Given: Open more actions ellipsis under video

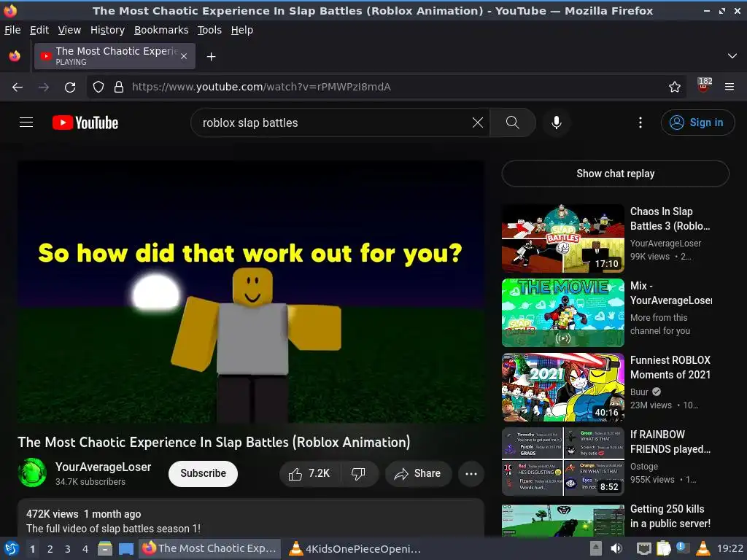Looking at the screenshot, I should pos(471,474).
